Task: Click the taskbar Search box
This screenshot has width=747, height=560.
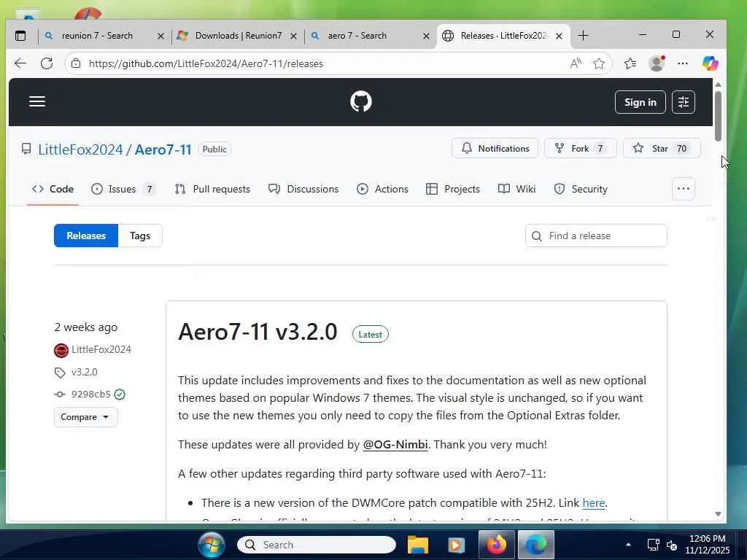Action: (317, 545)
